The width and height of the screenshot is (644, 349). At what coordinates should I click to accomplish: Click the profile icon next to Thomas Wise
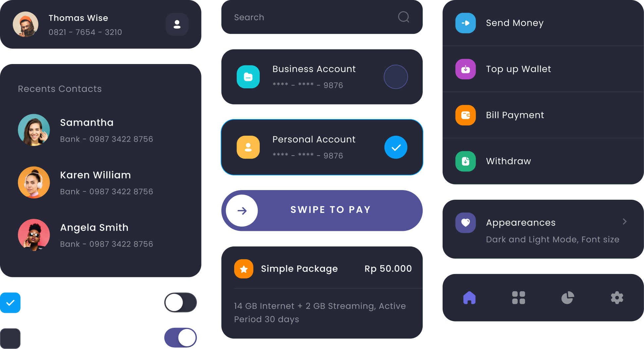coord(177,24)
